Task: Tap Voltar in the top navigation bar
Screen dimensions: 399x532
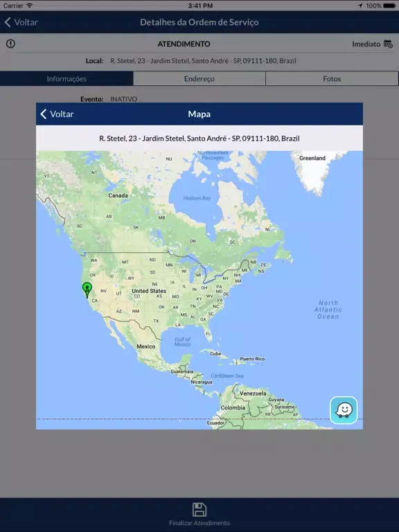Action: 21,22
